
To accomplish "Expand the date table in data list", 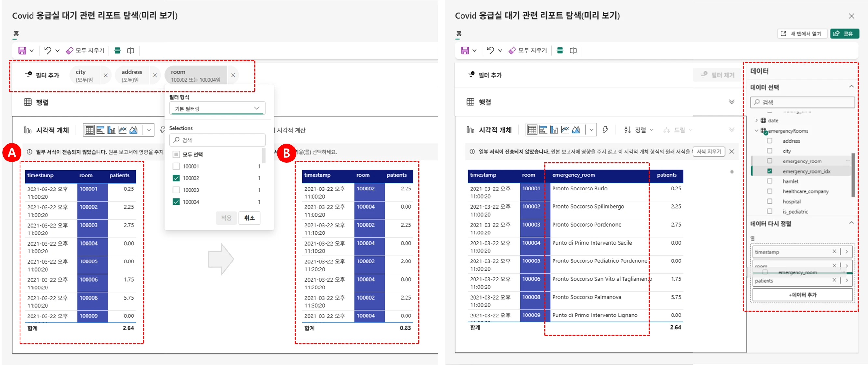I will (756, 120).
